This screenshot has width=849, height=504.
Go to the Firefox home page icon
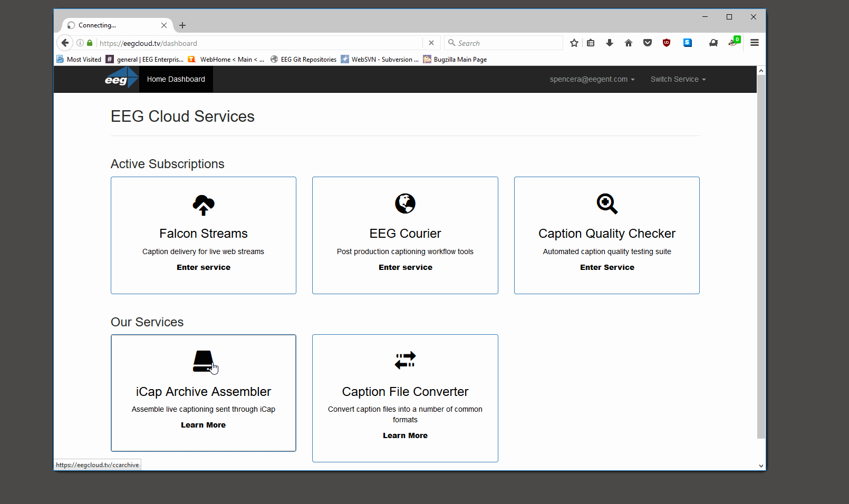tap(629, 43)
